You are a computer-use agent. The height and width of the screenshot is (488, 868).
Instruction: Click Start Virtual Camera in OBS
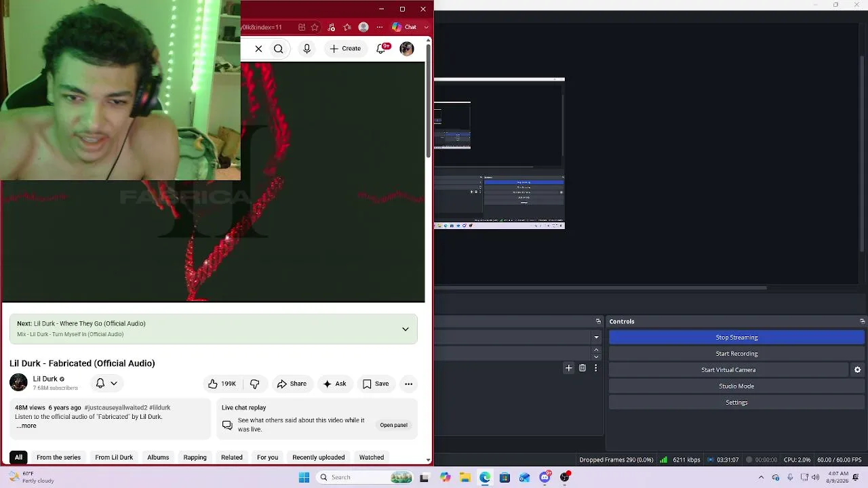728,370
